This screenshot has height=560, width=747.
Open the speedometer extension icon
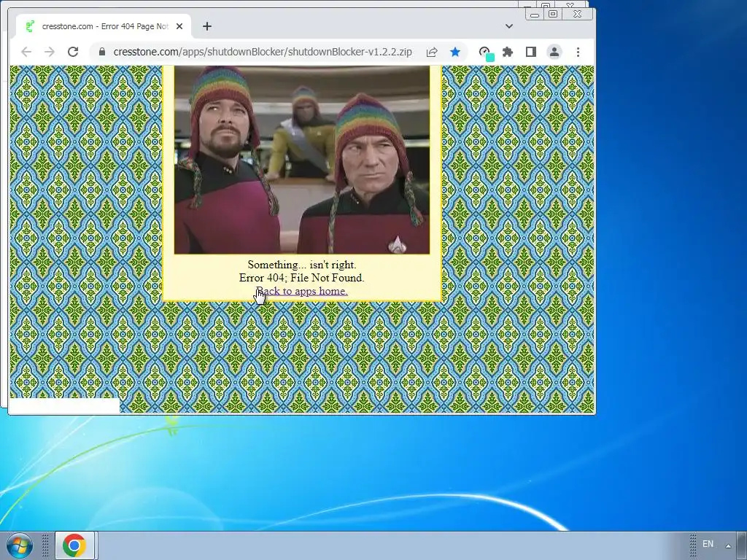click(x=485, y=52)
